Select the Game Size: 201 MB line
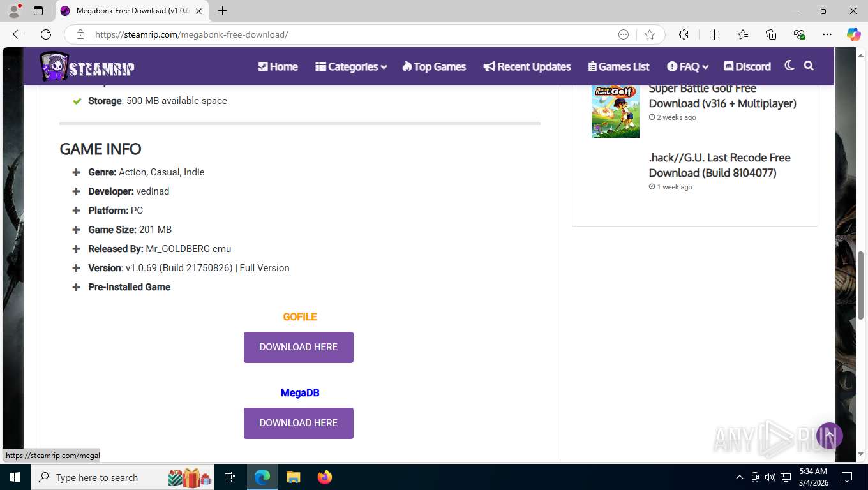The image size is (868, 490). point(130,230)
